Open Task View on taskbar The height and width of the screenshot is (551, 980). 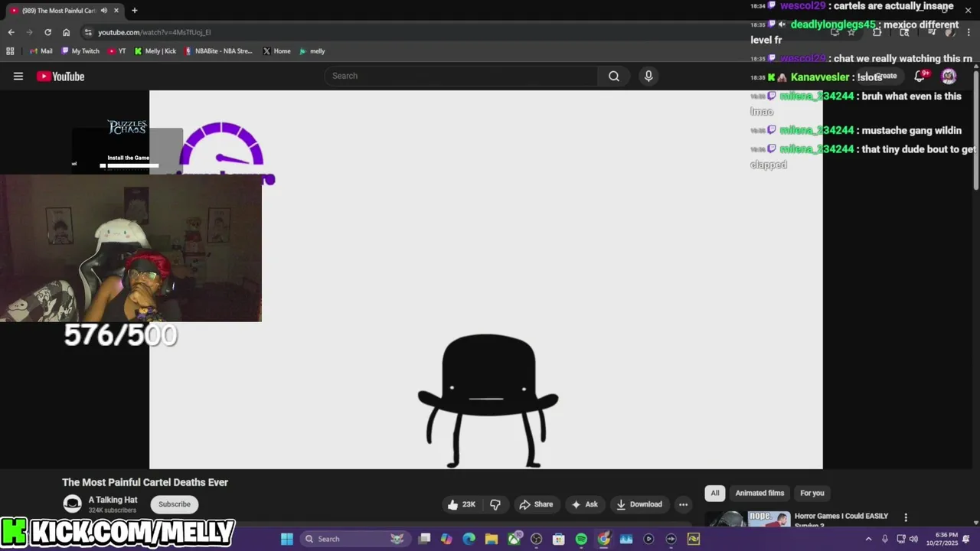tap(424, 539)
